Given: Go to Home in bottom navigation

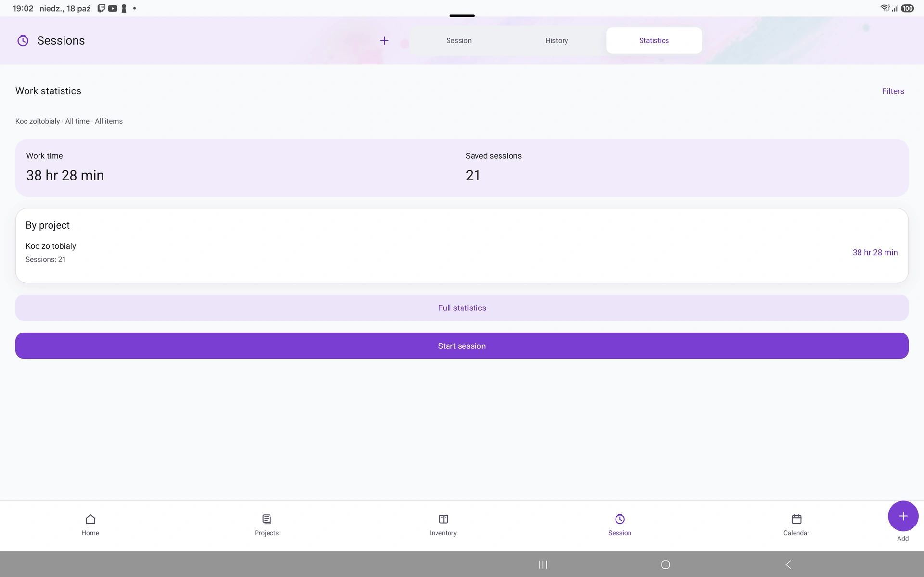Looking at the screenshot, I should (x=90, y=525).
